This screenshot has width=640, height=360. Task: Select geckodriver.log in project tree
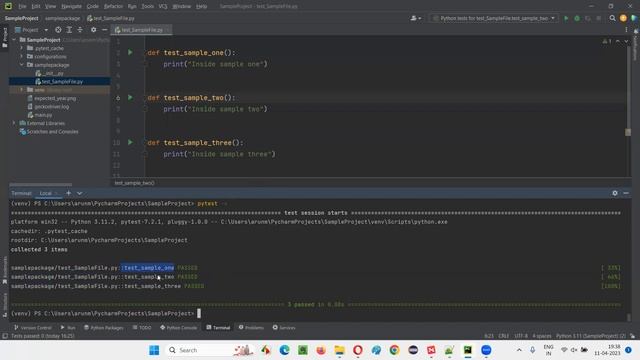(x=49, y=107)
